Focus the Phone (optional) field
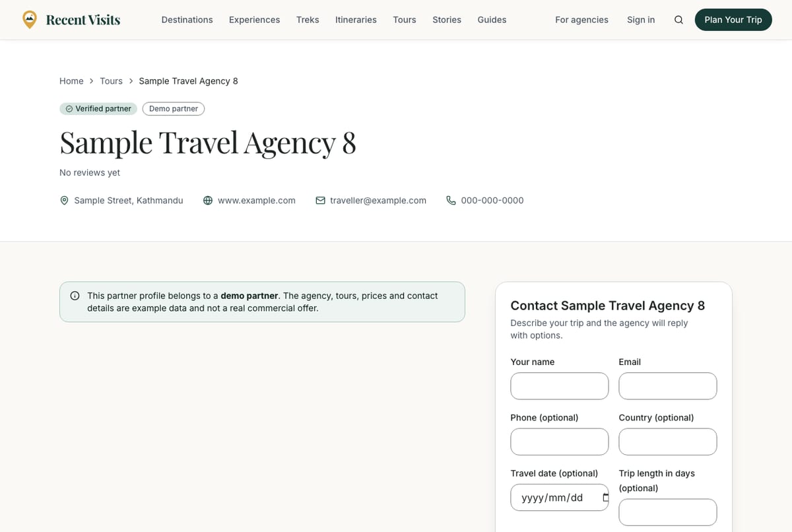This screenshot has width=792, height=532. [x=560, y=442]
